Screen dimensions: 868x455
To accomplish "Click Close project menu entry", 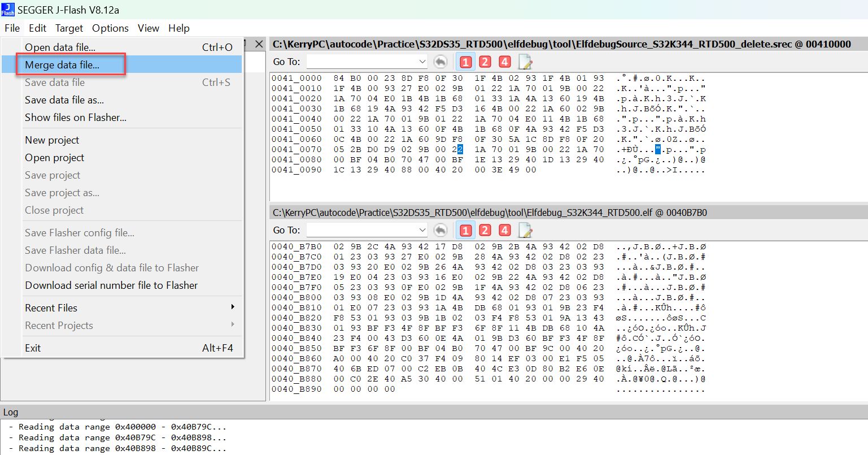I will click(x=123, y=210).
